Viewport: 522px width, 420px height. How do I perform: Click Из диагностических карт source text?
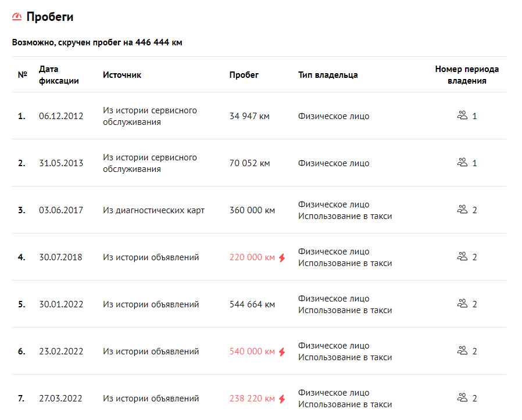click(153, 210)
